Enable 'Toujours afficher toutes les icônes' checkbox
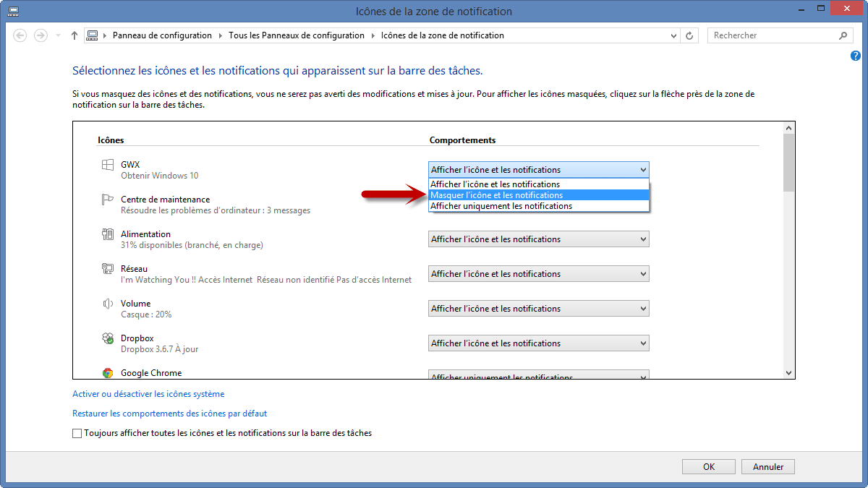Screen dimensions: 868x488 coord(77,434)
